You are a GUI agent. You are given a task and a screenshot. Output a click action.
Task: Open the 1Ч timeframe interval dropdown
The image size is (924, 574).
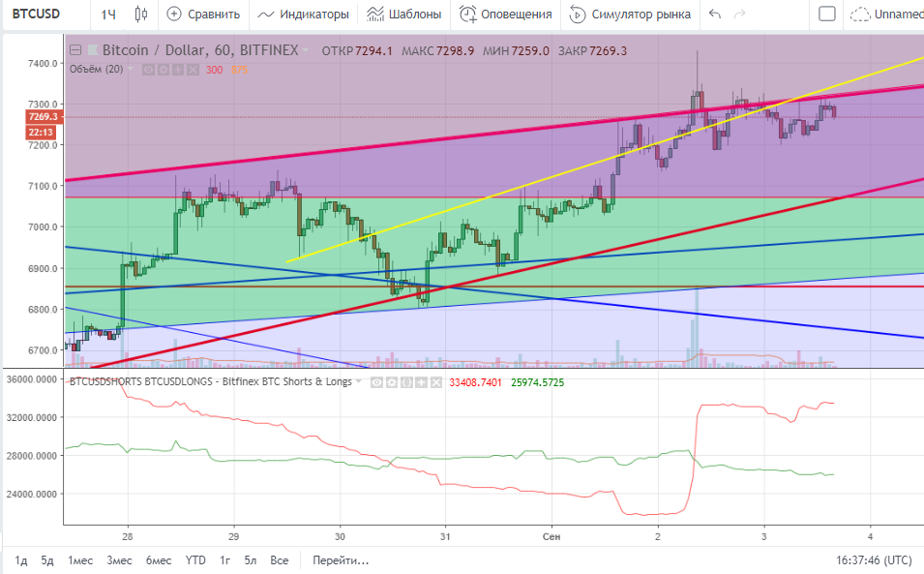coord(109,15)
